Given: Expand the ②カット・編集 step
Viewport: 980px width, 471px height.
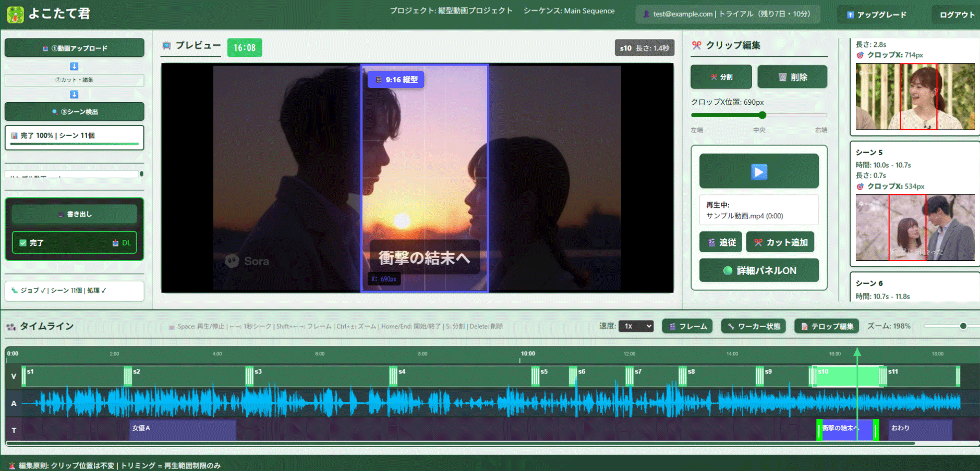Looking at the screenshot, I should click(74, 80).
